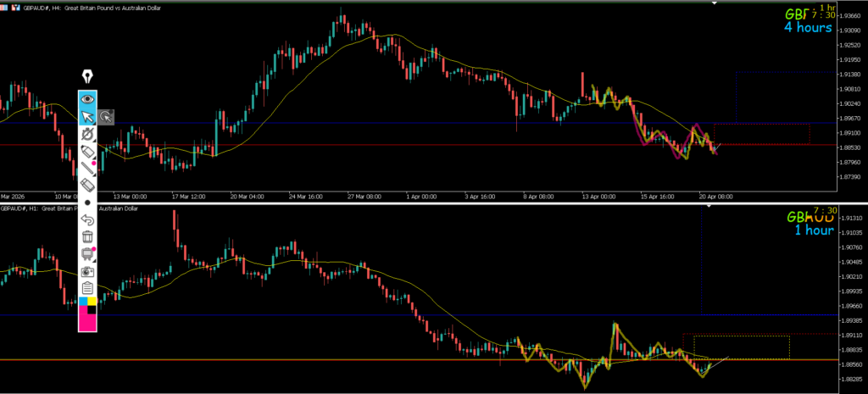The image size is (868, 394).
Task: Take a screenshot with the camera icon
Action: pos(87,271)
